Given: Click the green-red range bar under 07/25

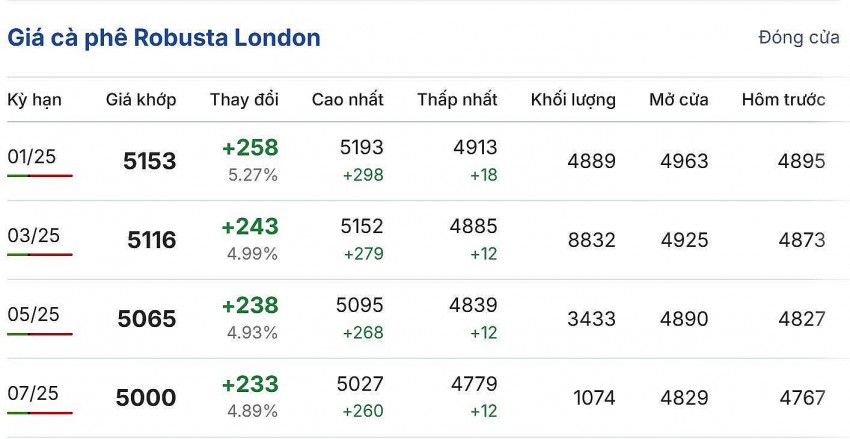Looking at the screenshot, I should pos(40,412).
